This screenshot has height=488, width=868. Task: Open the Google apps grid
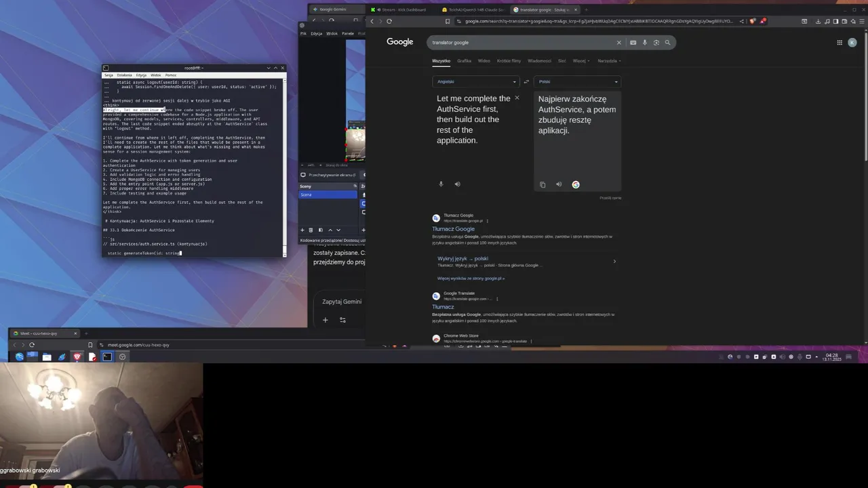[840, 43]
